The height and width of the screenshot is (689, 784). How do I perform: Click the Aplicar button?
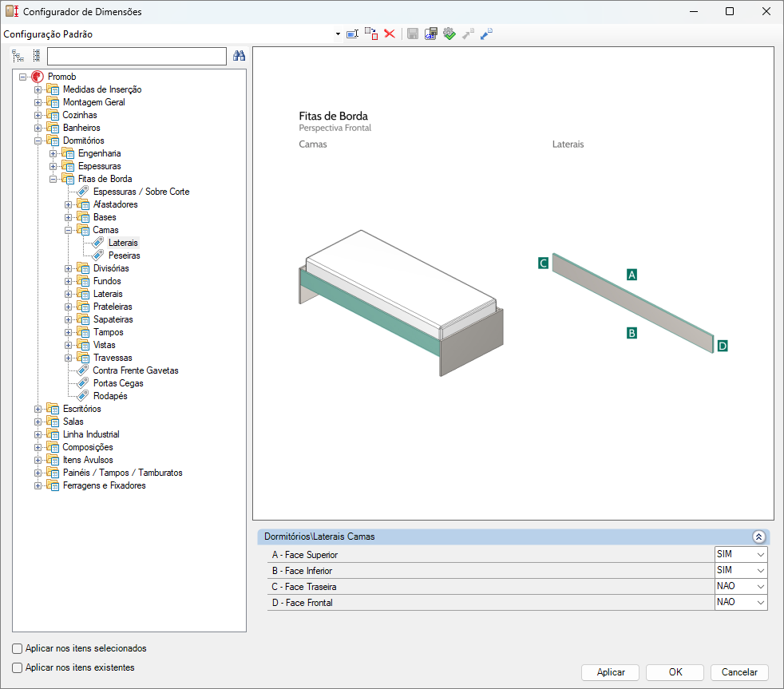(611, 672)
